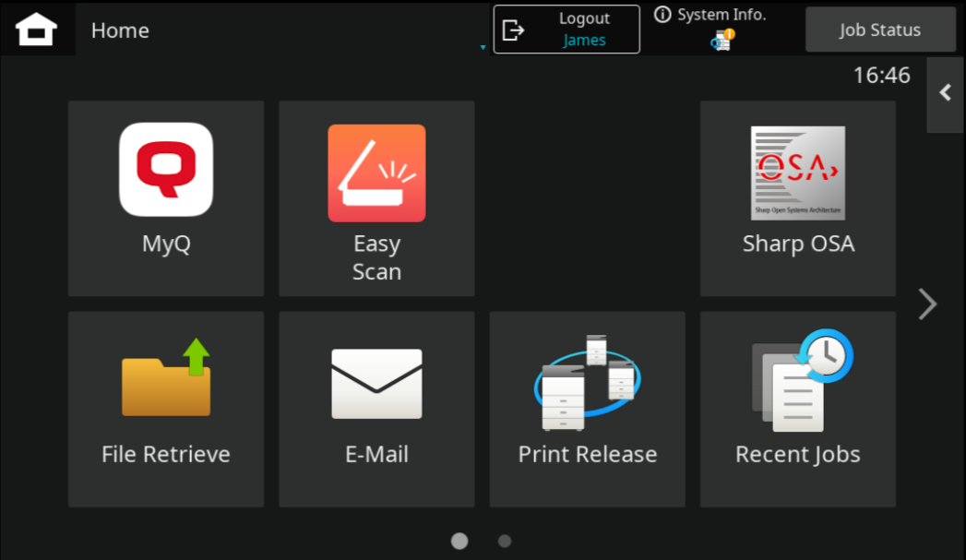Open the System Info. panel
The image size is (966, 560).
click(x=710, y=15)
